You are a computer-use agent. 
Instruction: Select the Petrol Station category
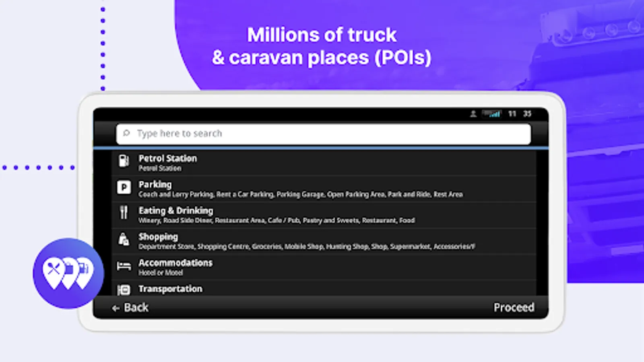tap(324, 162)
